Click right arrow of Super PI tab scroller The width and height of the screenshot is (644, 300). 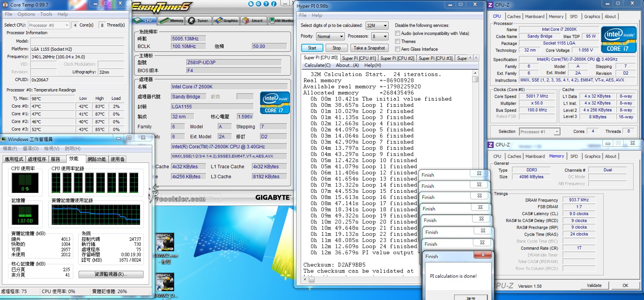point(476,58)
